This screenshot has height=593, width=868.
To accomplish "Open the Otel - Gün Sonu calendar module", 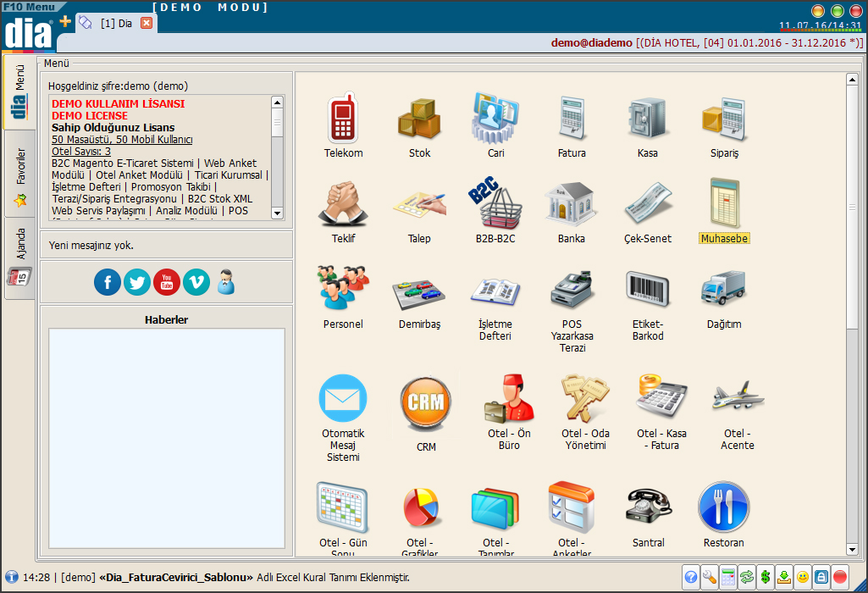I will 343,518.
